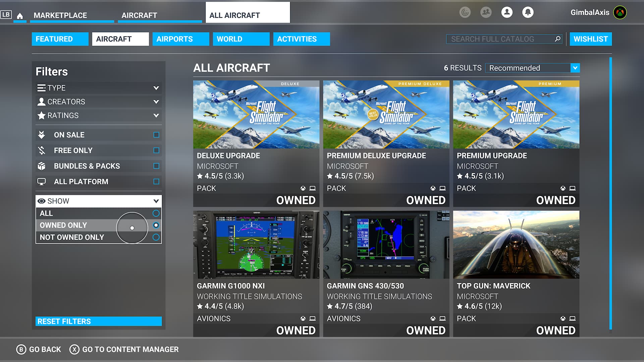Check the Bundles & Packs filter
Viewport: 644px width, 362px height.
(156, 166)
